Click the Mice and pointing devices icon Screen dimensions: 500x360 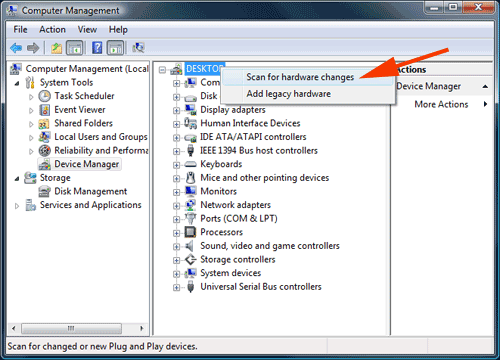[x=191, y=178]
